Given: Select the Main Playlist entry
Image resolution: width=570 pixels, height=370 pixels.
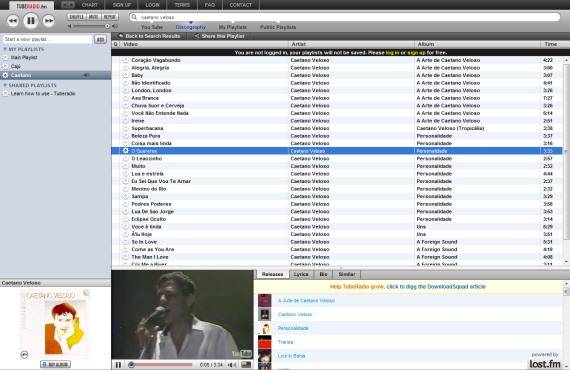Looking at the screenshot, I should coord(24,57).
